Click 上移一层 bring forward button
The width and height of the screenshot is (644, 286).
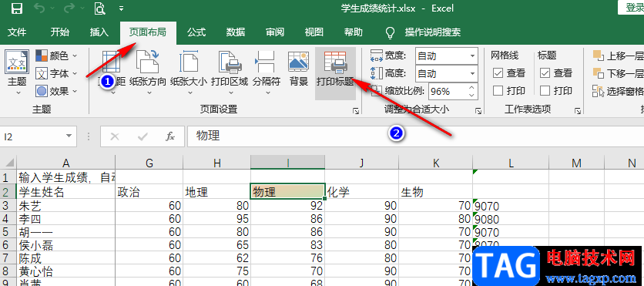coord(618,56)
